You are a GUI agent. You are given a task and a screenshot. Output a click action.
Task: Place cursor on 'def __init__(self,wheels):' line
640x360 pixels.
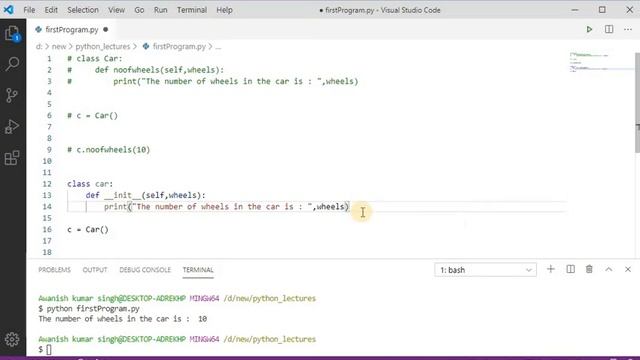click(x=145, y=195)
